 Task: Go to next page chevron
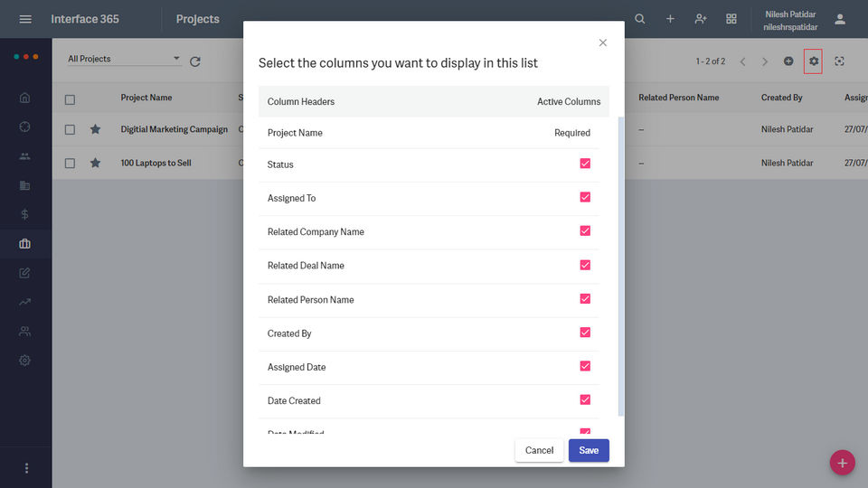765,61
